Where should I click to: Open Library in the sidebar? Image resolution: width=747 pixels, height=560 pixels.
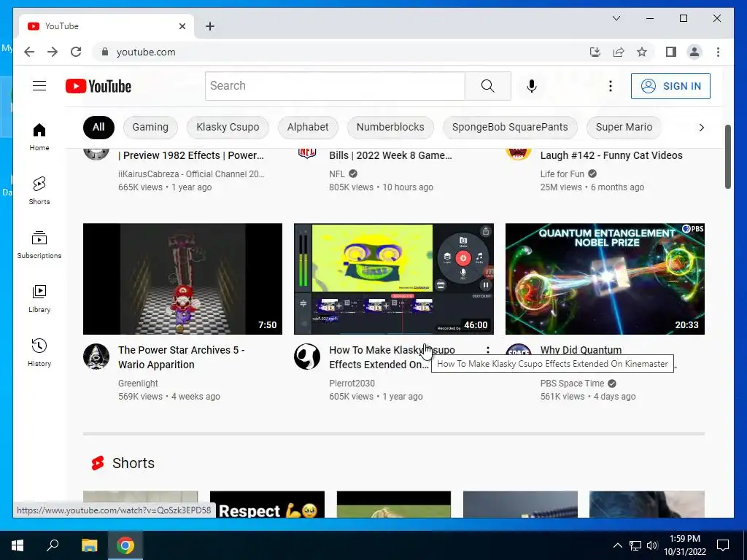pos(39,299)
